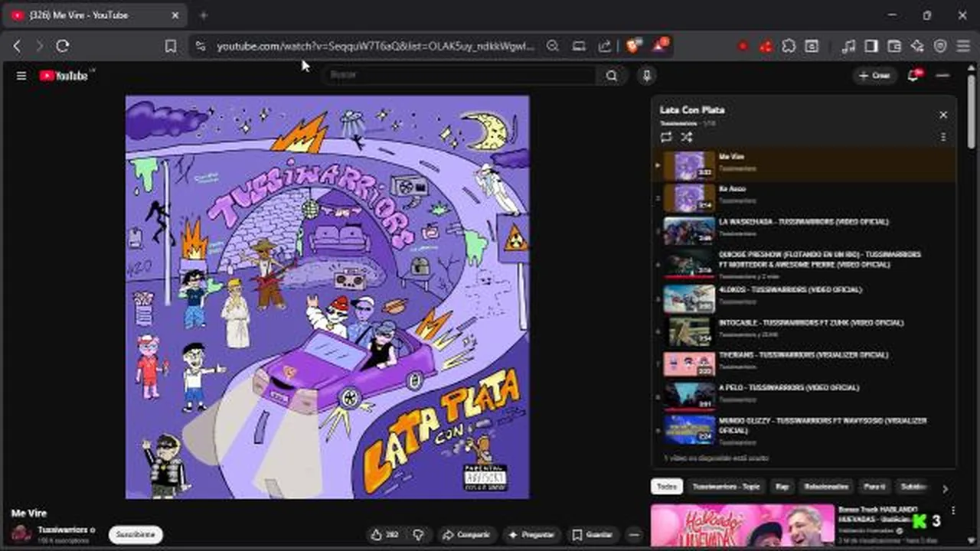Bookmark this page with the bookmark icon
The image size is (980, 551).
click(171, 46)
